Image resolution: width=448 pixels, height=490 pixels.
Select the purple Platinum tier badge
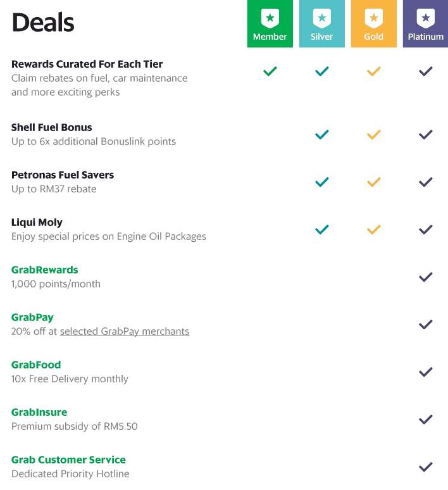(425, 24)
